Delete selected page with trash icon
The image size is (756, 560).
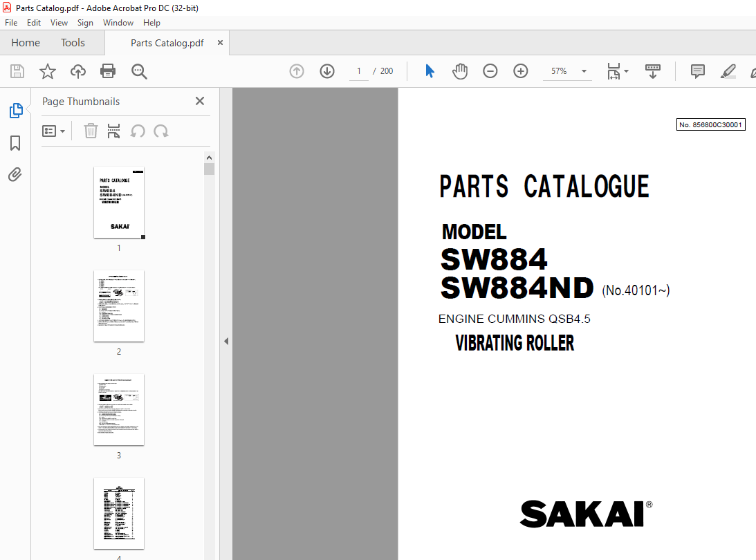pyautogui.click(x=91, y=131)
